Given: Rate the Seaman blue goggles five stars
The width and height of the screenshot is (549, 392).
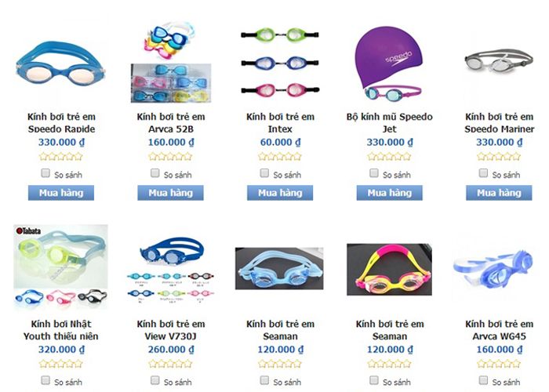Looking at the screenshot, I should [x=297, y=364].
